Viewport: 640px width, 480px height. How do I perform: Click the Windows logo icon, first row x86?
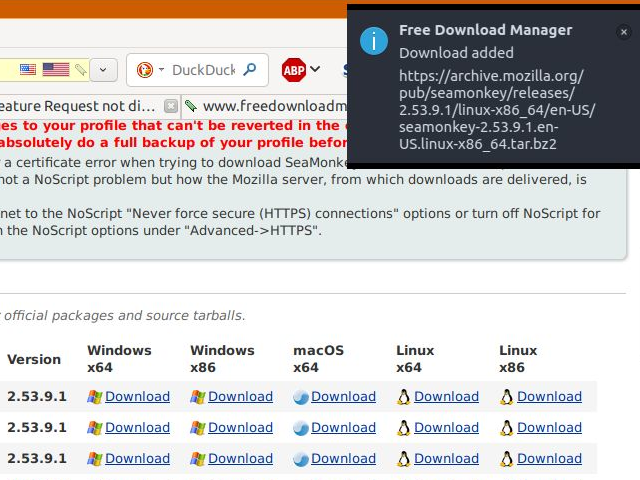point(198,397)
